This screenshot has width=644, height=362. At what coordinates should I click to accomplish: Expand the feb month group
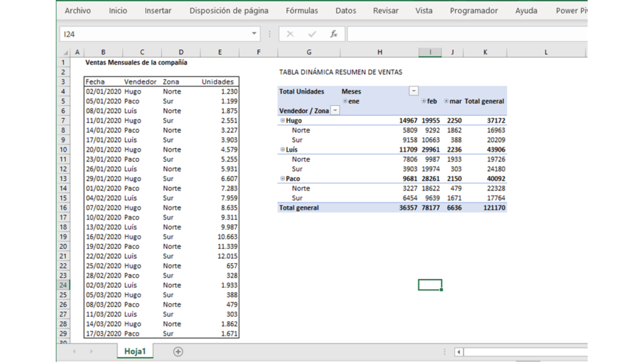[423, 101]
